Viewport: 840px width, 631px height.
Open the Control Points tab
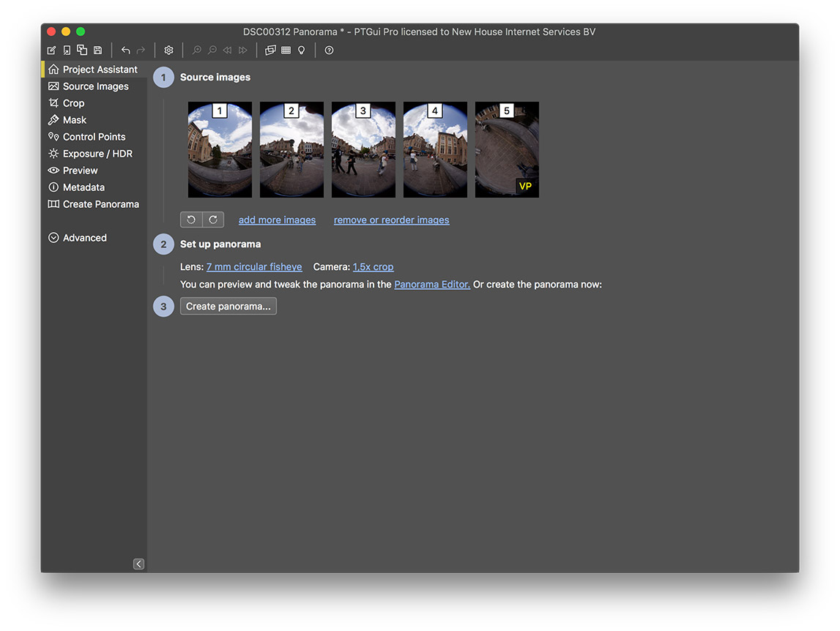coord(93,137)
